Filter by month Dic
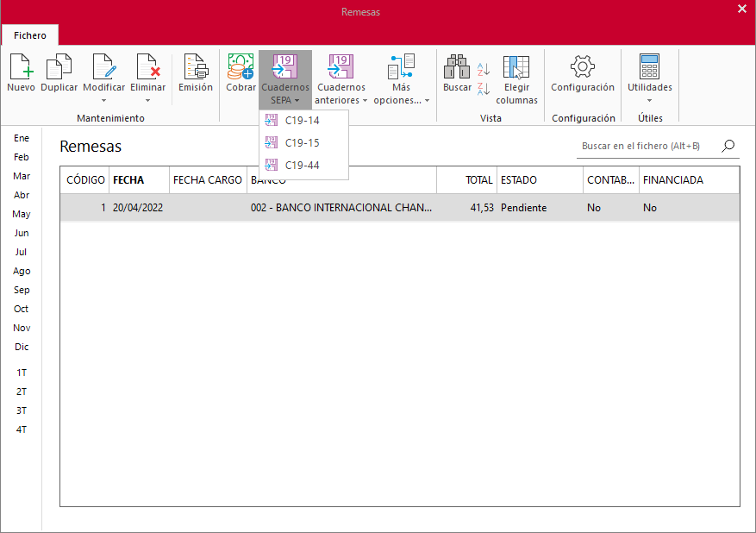 coord(22,347)
